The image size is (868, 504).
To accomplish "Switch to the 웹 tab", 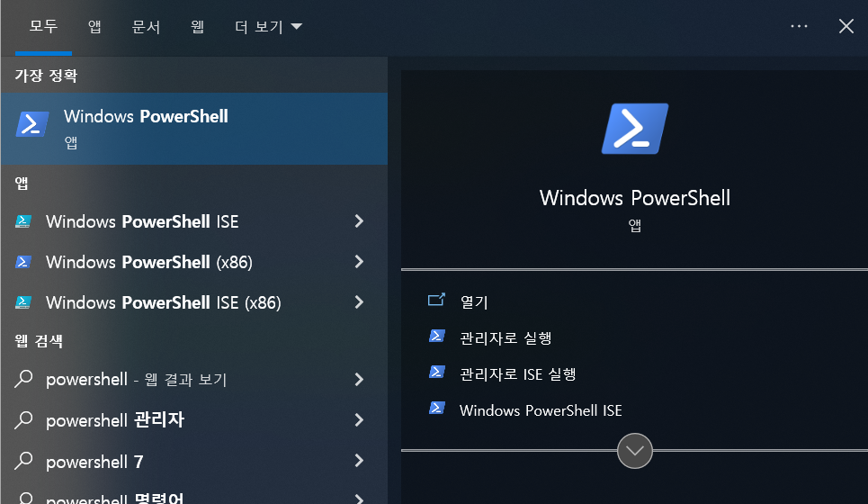I will [198, 27].
